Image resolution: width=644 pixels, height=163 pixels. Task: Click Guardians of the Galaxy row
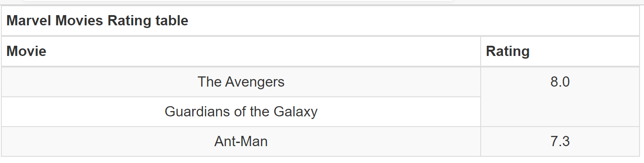(x=241, y=111)
